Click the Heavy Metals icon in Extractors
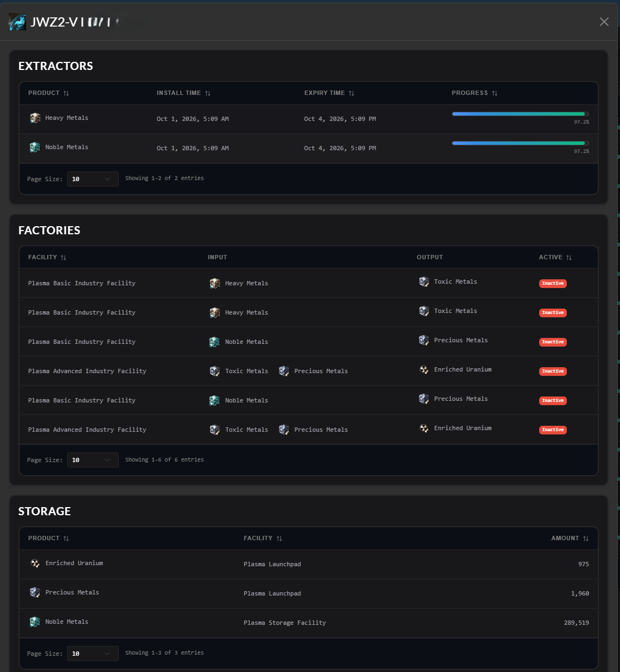Viewport: 620px width, 672px height. pyautogui.click(x=35, y=118)
